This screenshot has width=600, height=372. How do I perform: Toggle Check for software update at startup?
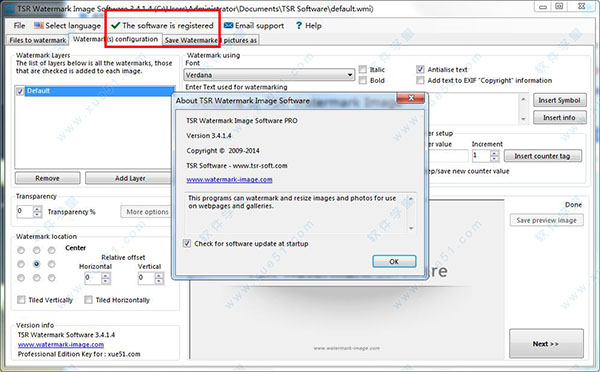pos(187,243)
